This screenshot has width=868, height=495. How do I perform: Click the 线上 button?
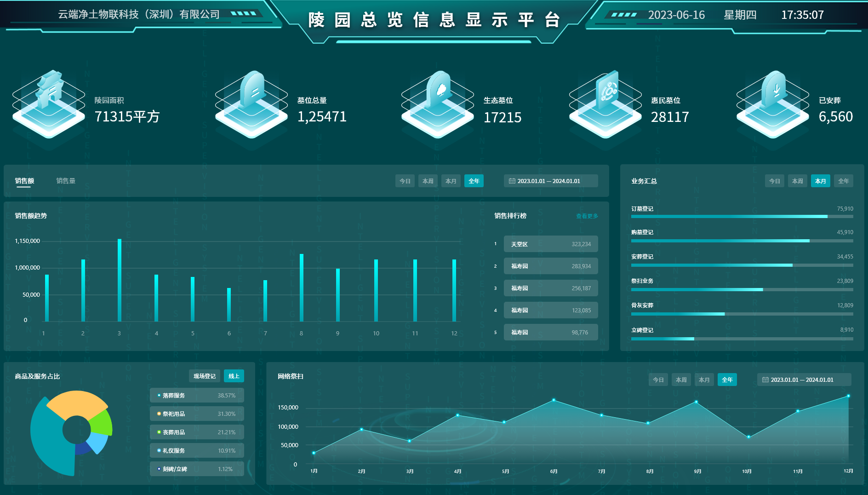coord(234,376)
